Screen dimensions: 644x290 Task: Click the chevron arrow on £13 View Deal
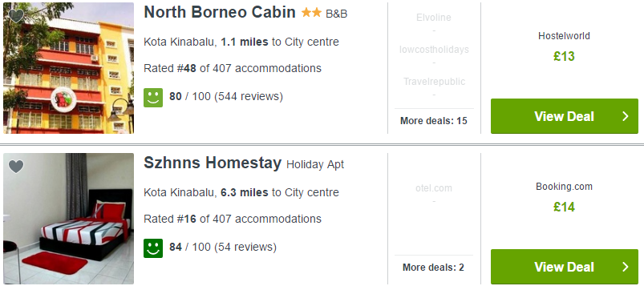coord(625,116)
